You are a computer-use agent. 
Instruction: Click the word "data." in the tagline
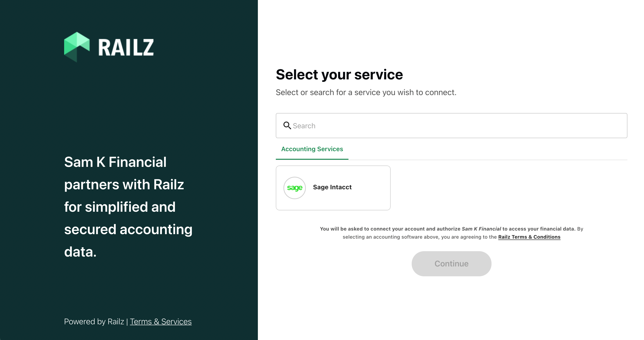click(80, 252)
